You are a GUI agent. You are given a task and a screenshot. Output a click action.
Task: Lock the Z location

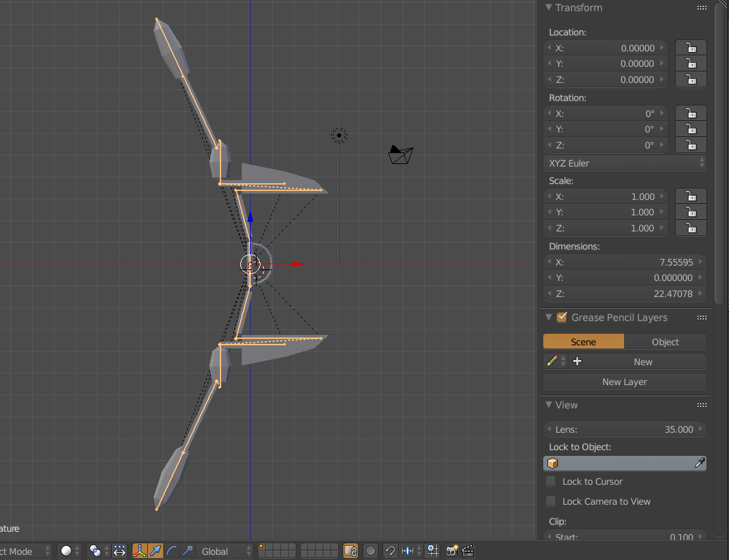691,80
